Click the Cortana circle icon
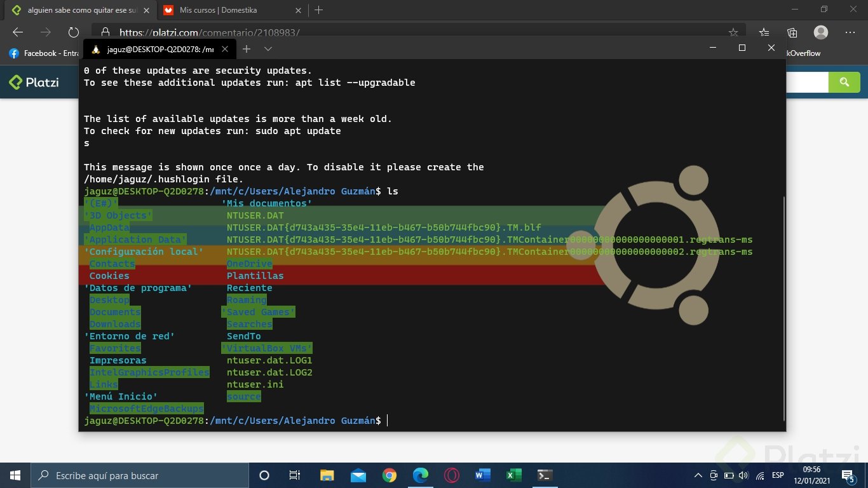Image resolution: width=868 pixels, height=488 pixels. coord(264,475)
